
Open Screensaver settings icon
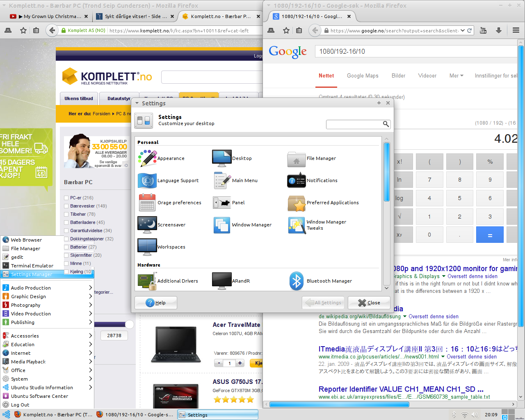coord(147,225)
